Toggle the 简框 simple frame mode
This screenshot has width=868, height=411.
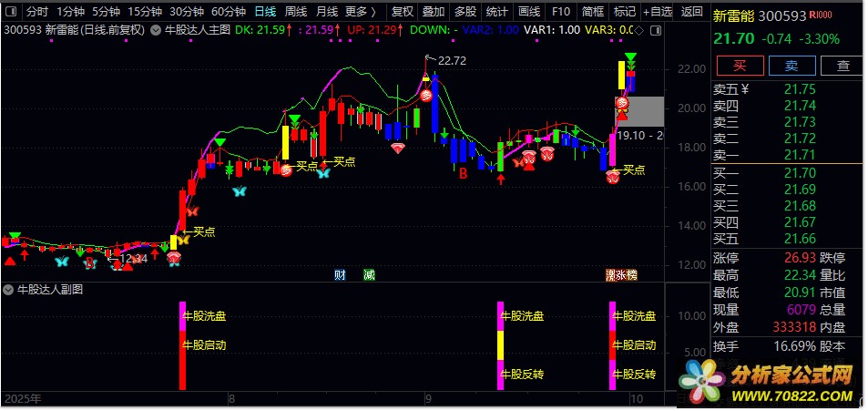pos(592,11)
